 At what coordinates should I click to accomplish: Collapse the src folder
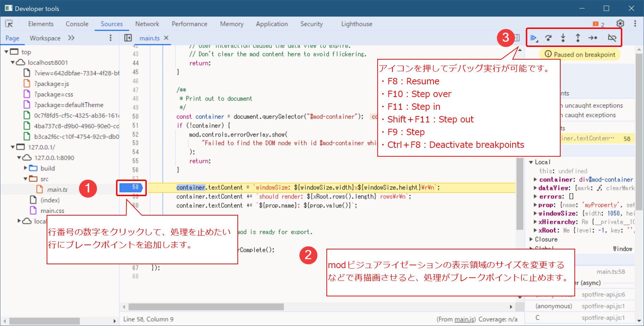[25, 179]
